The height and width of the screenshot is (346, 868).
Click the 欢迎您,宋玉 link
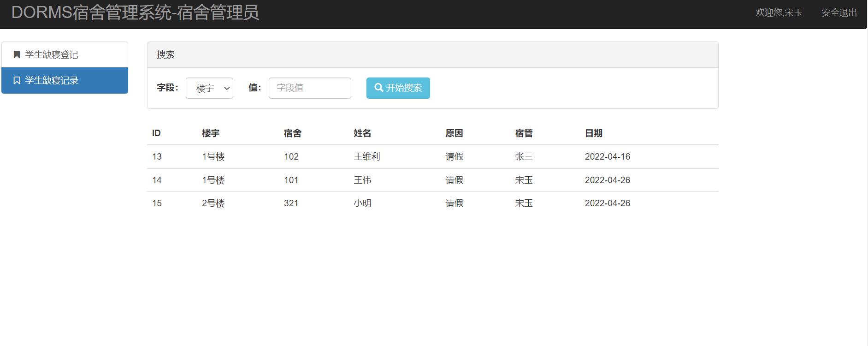tap(779, 13)
